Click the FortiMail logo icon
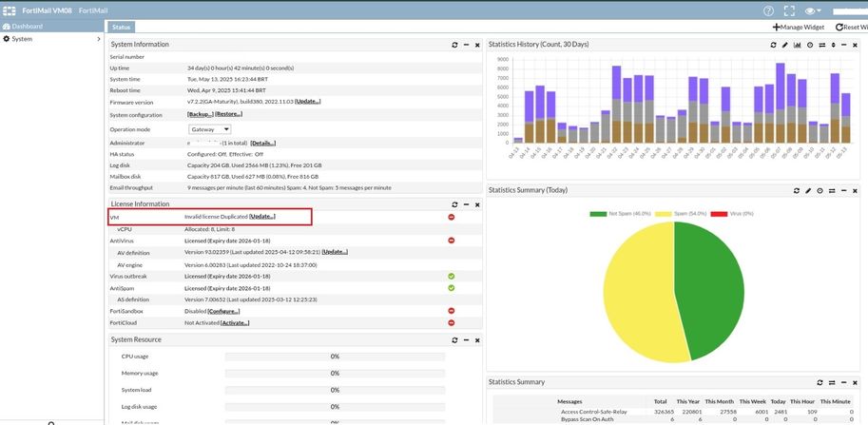Viewport: 868px width, 425px height. (10, 10)
